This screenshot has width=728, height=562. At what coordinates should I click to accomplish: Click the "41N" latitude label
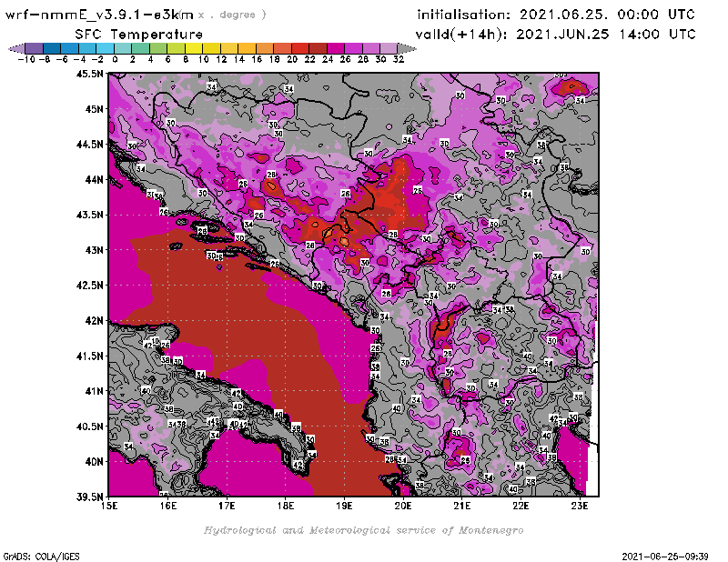coord(94,391)
